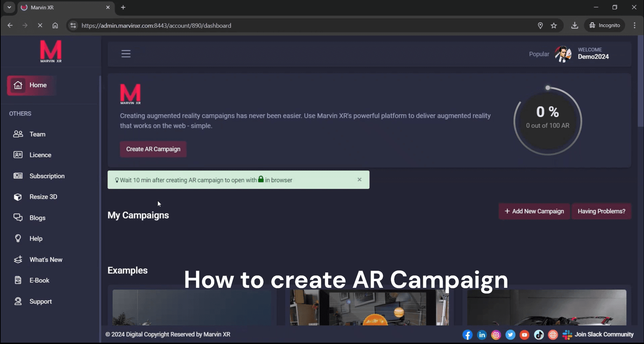
Task: Dismiss the green wait notice banner
Action: [359, 180]
